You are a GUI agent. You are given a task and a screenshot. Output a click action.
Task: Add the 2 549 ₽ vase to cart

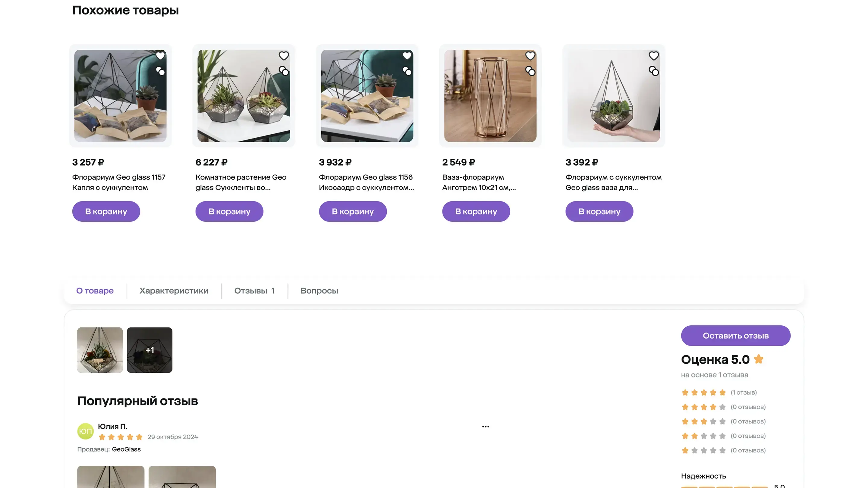(476, 211)
